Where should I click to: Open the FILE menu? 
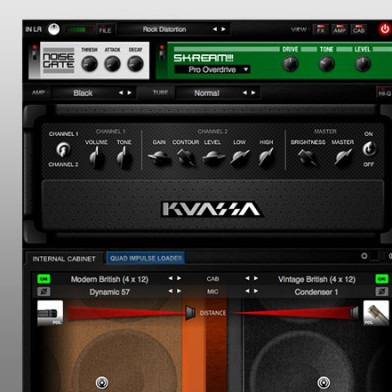point(105,29)
